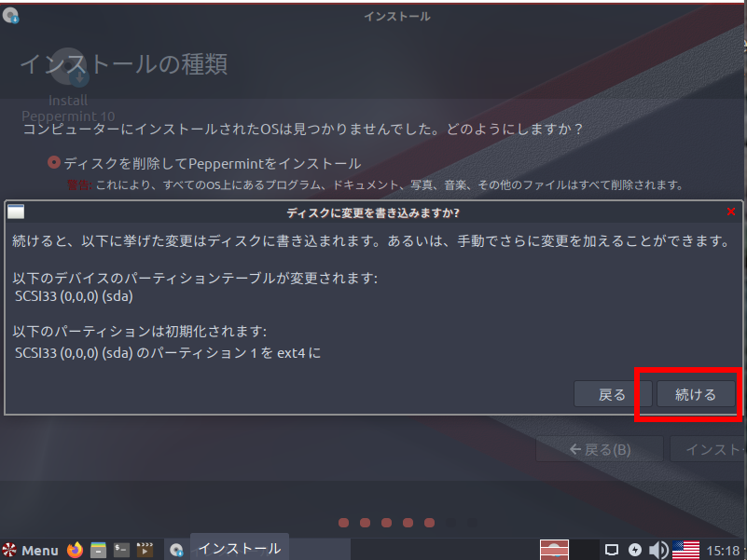This screenshot has width=747, height=560.
Task: Click the installer disc icon in the title bar
Action: click(x=10, y=16)
